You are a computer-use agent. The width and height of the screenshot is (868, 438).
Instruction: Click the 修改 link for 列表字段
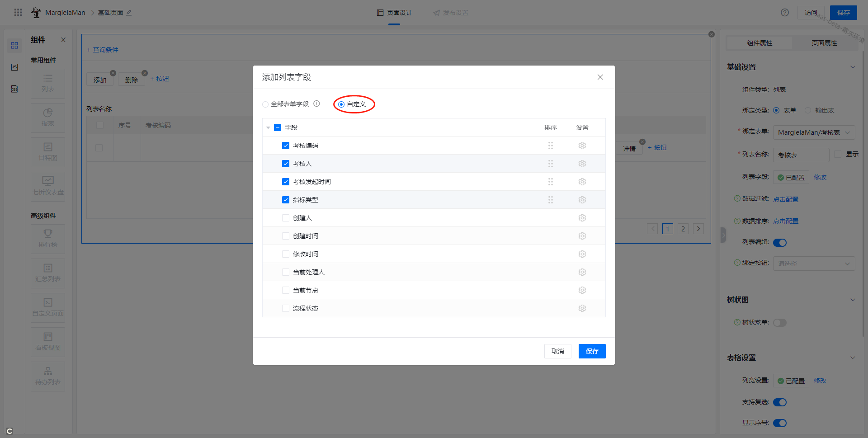820,177
